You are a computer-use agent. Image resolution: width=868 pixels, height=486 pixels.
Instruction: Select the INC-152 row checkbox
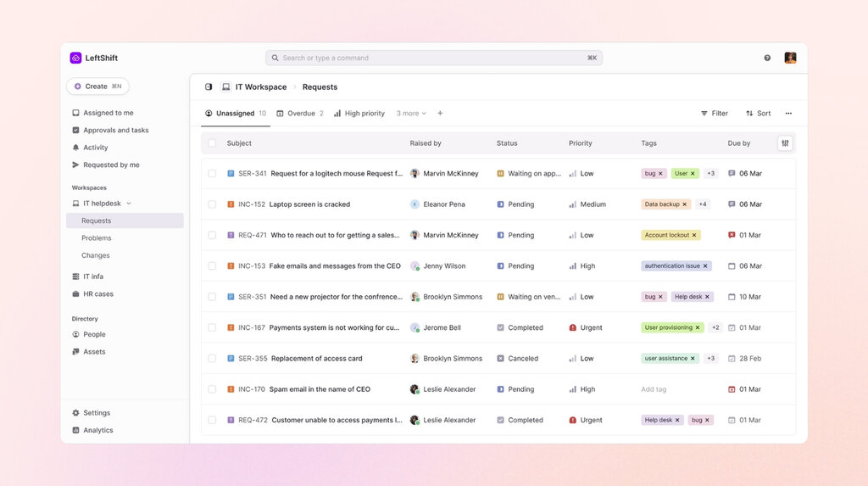pyautogui.click(x=212, y=204)
